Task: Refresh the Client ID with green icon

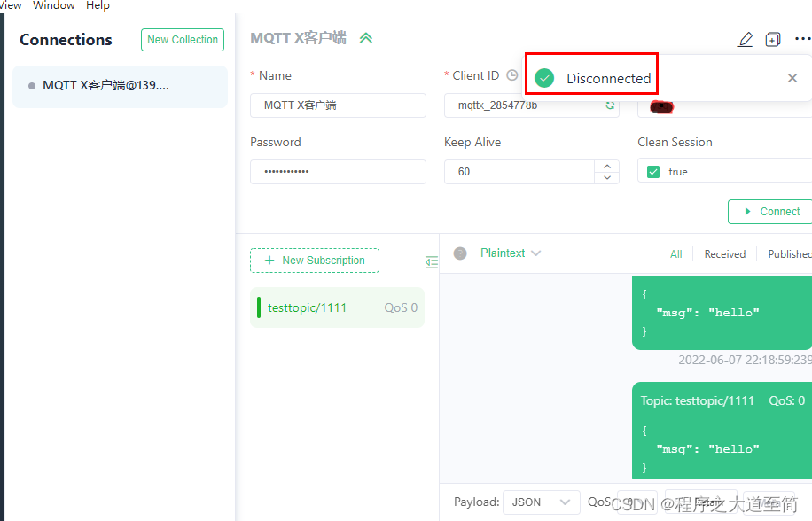Action: 610,105
